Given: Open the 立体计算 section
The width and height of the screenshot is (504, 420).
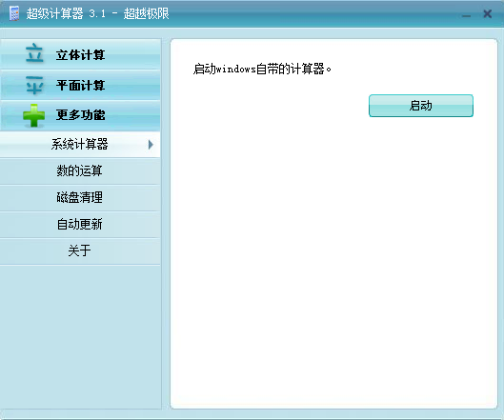Looking at the screenshot, I should pos(80,54).
